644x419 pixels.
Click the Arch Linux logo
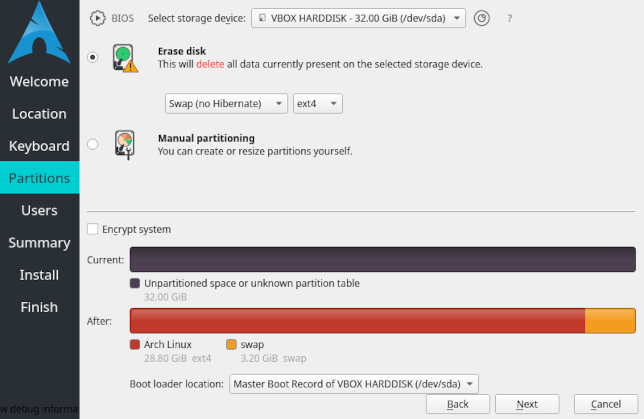[39, 30]
